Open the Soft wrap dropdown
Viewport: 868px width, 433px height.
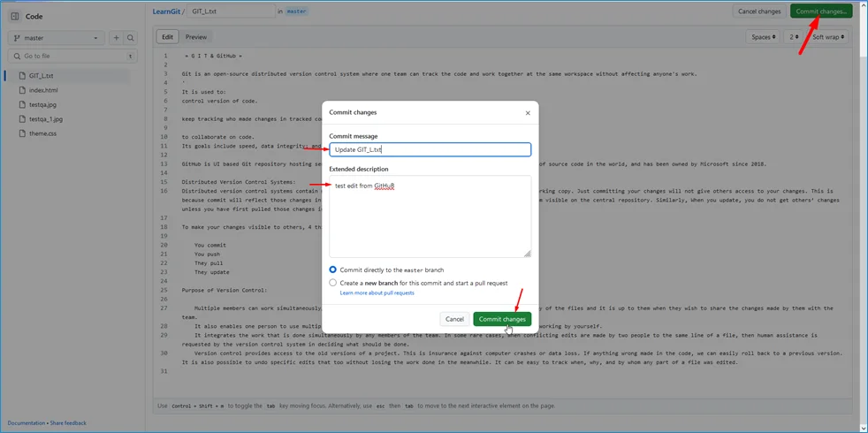(827, 37)
